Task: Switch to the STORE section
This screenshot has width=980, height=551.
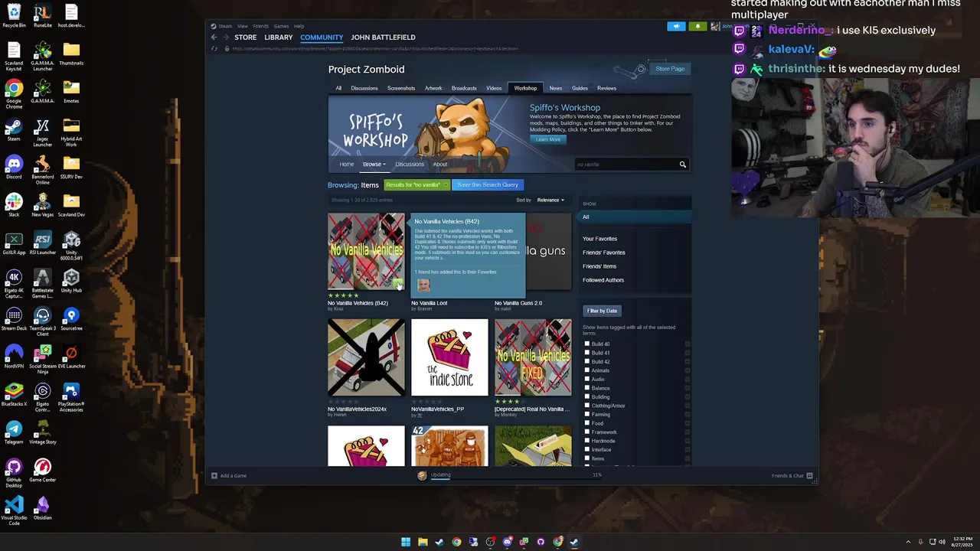Action: coord(246,37)
